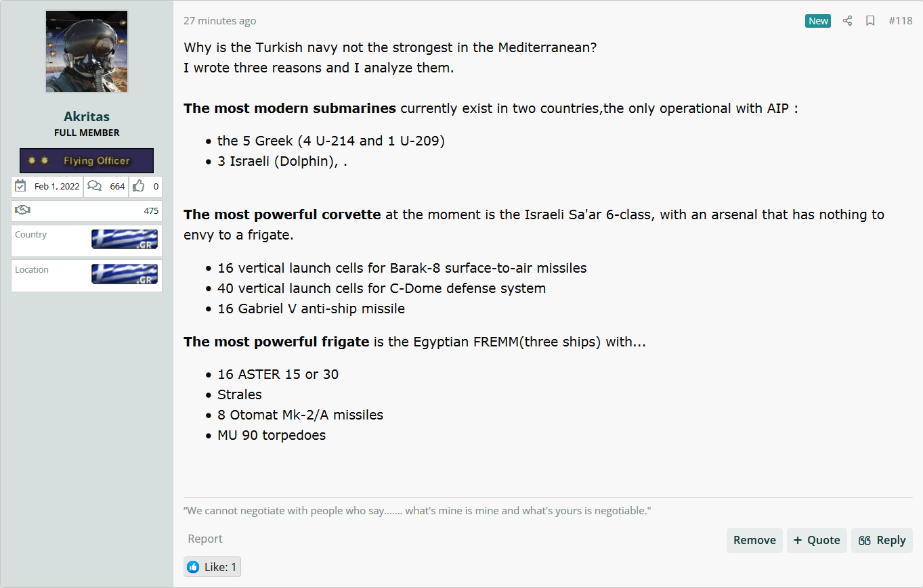The height and width of the screenshot is (588, 923).
Task: Open Akritas user avatar image
Action: click(87, 51)
